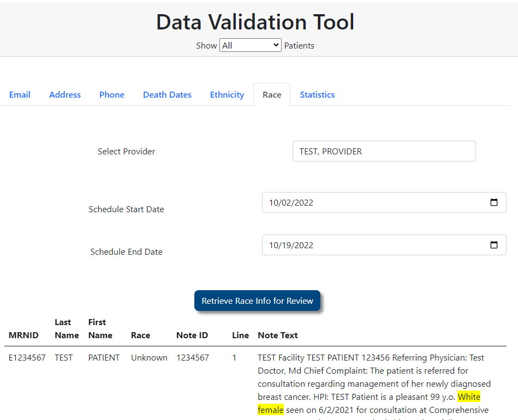Click the active Race tab
This screenshot has height=420, width=518.
(272, 94)
